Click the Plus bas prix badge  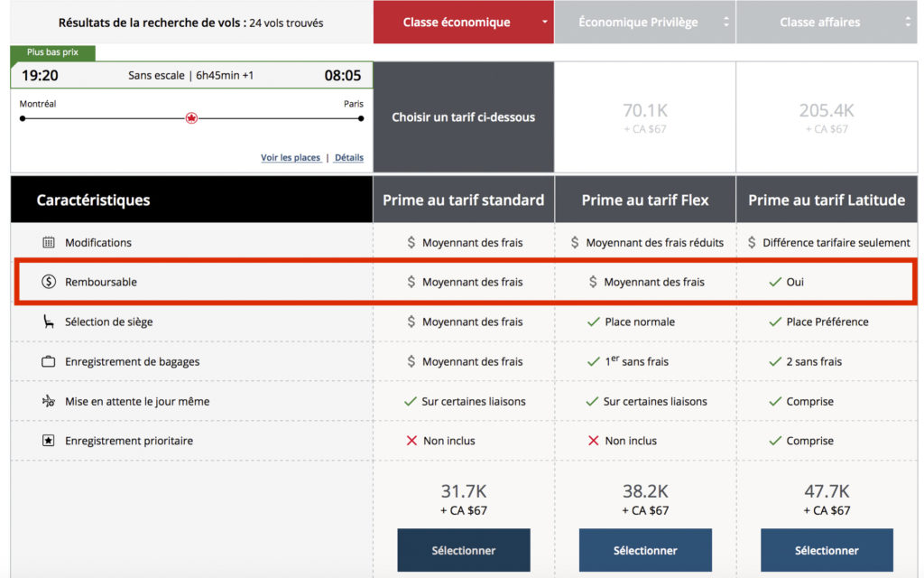[x=51, y=53]
